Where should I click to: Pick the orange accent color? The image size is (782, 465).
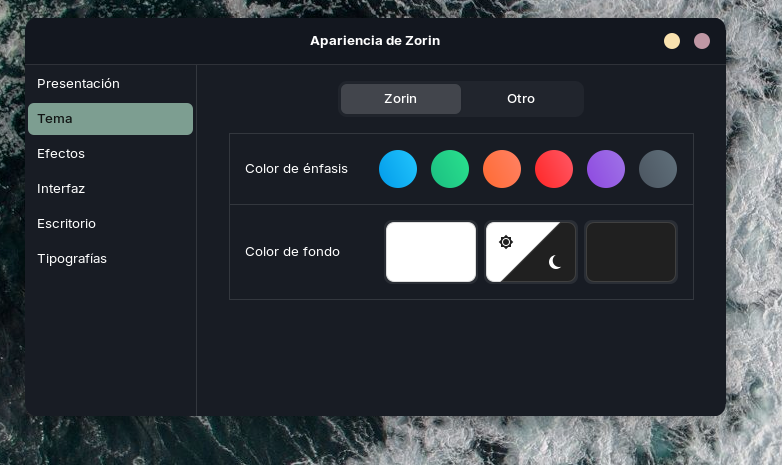point(502,169)
